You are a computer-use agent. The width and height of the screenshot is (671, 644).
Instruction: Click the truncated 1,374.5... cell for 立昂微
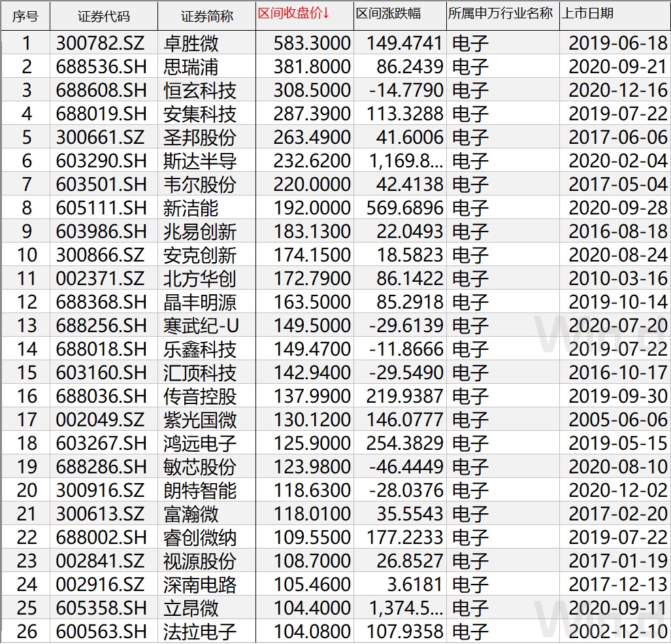tap(399, 609)
